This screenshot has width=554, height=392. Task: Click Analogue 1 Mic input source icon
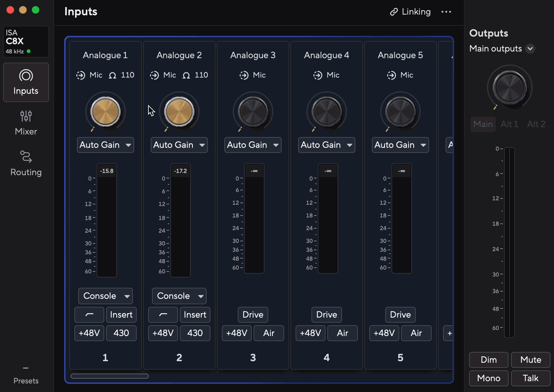[x=81, y=75]
